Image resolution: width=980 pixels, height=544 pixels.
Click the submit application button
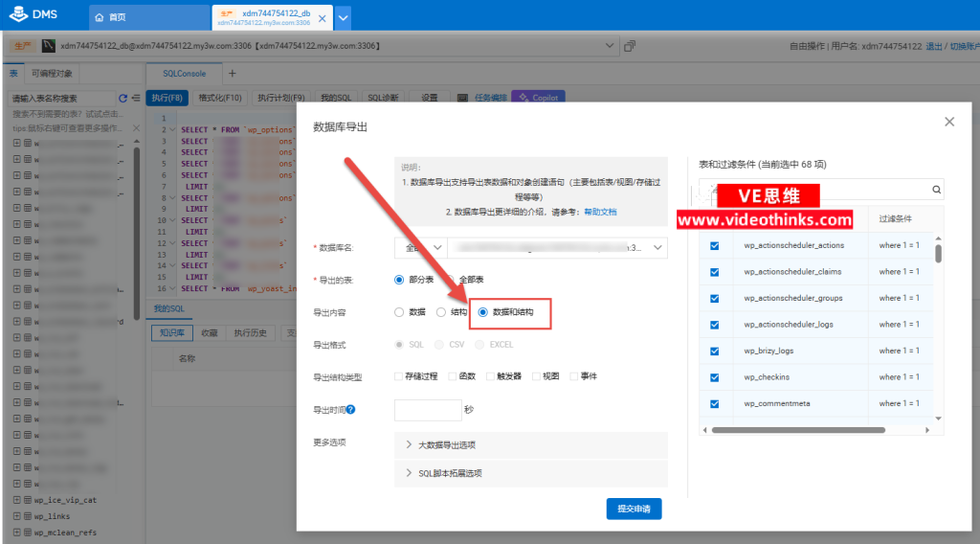[x=634, y=509]
